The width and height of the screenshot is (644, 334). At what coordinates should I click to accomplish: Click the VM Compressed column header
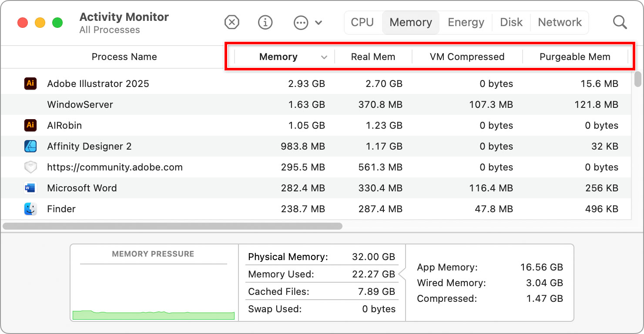466,57
